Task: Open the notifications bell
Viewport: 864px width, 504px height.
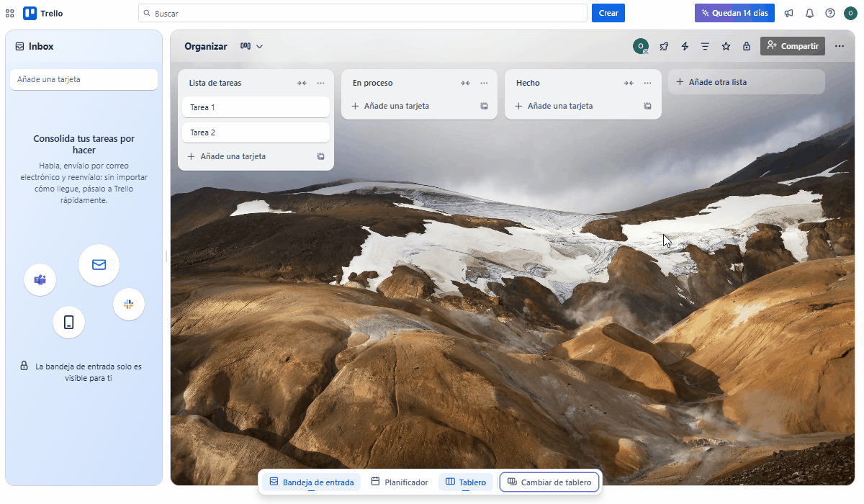Action: click(809, 13)
